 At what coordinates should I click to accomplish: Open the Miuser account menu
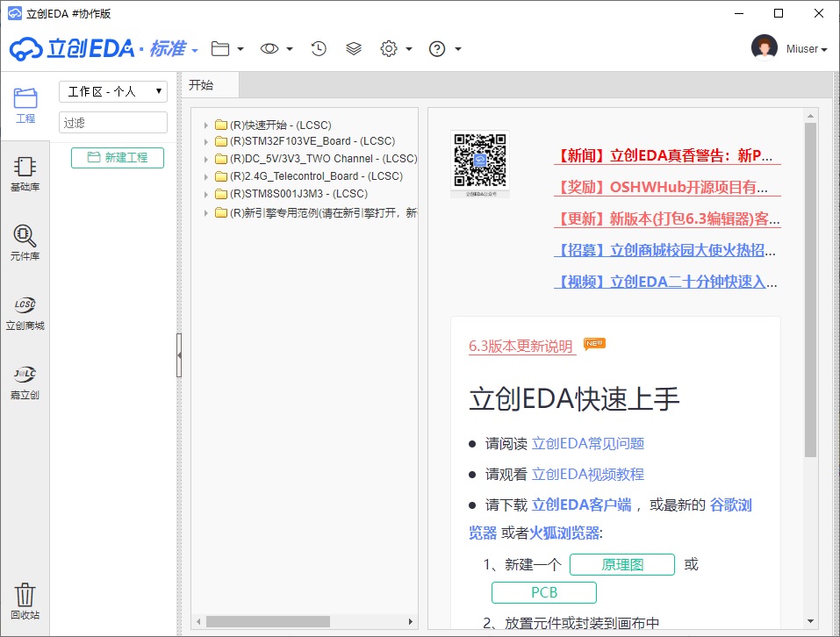(790, 49)
